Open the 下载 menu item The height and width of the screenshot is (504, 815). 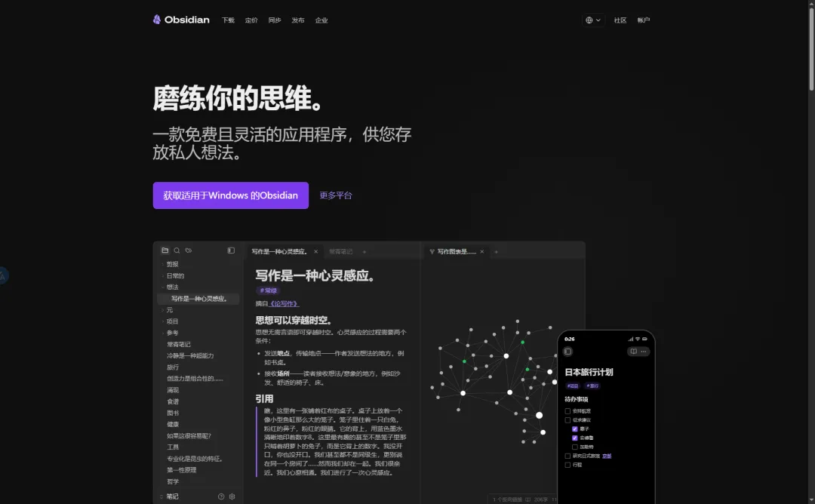point(228,20)
